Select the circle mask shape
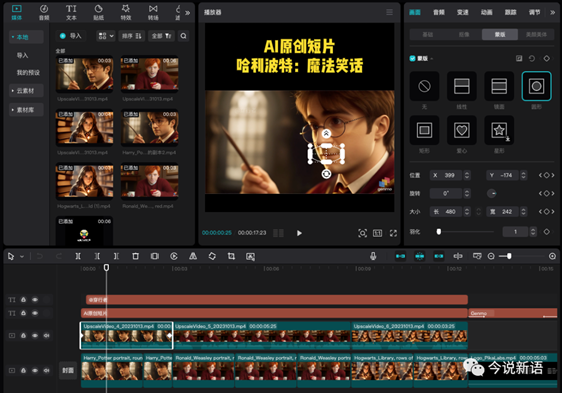This screenshot has width=562, height=393. coord(536,86)
